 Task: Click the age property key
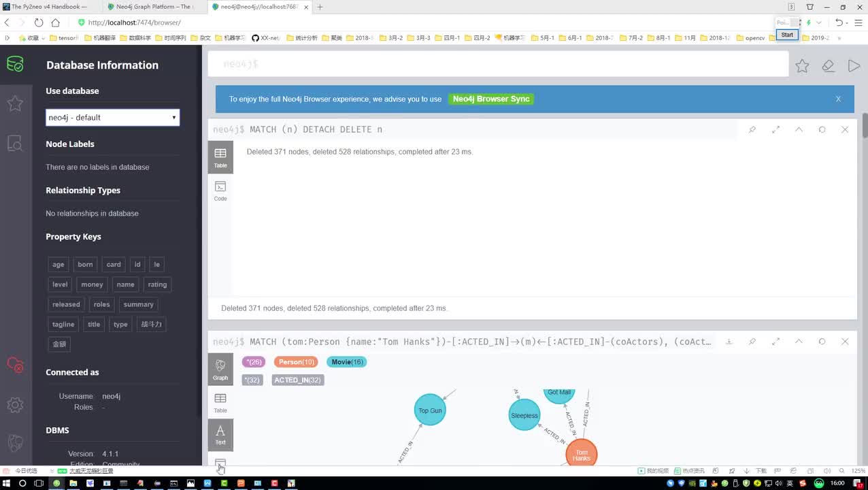[59, 265]
